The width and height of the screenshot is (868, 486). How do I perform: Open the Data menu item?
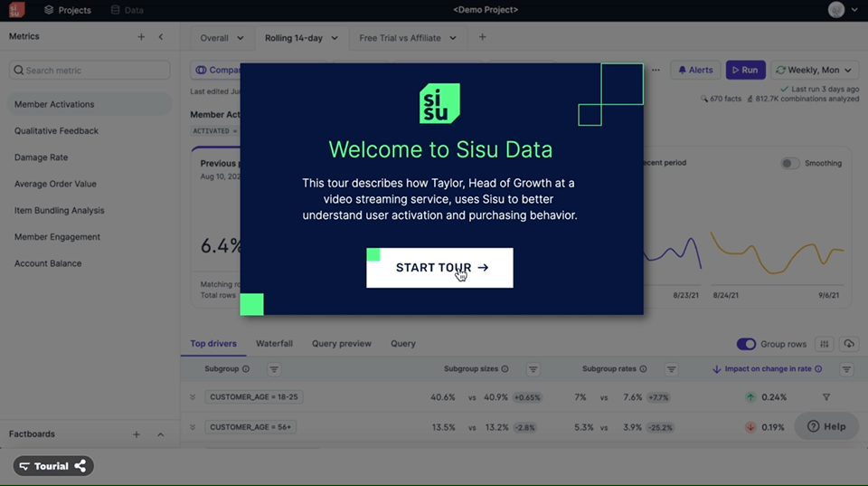(x=127, y=10)
